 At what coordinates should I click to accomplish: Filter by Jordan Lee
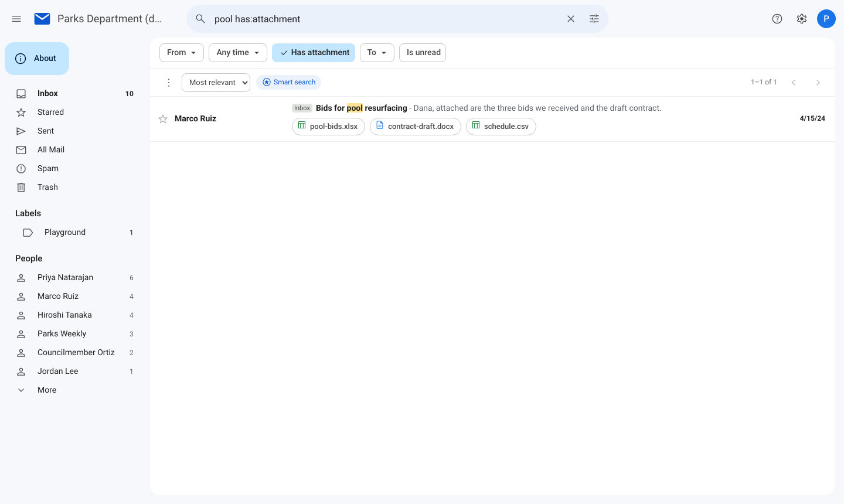point(75,372)
